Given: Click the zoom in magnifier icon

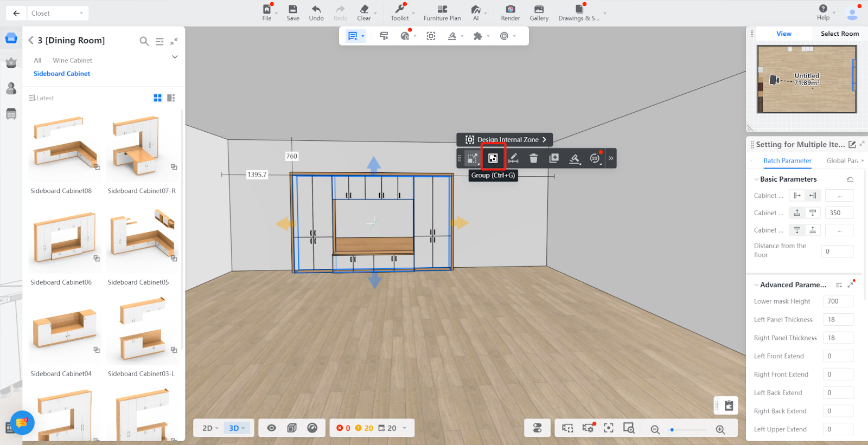Looking at the screenshot, I should (720, 429).
